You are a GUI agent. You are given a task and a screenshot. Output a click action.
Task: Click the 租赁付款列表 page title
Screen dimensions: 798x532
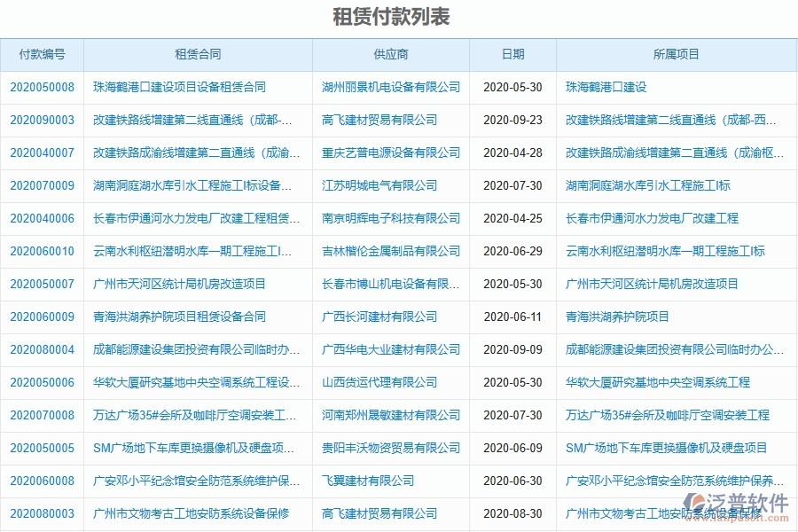(x=399, y=15)
